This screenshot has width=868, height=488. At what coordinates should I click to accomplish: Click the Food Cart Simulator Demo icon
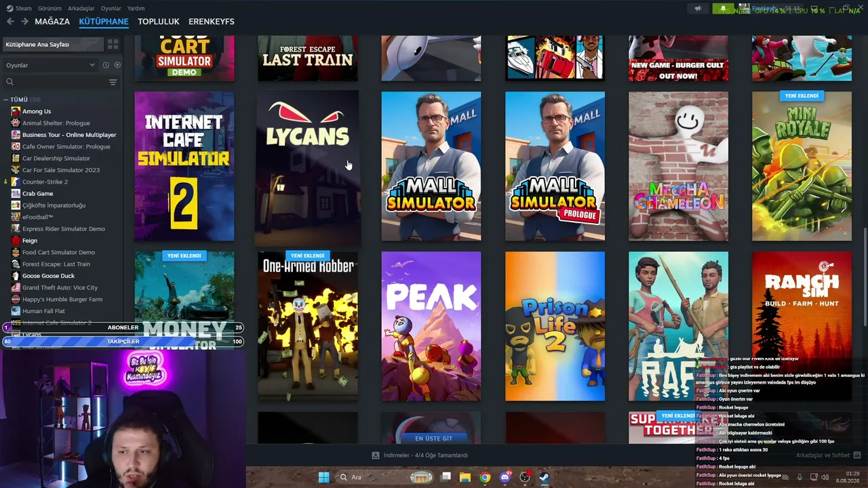click(16, 252)
